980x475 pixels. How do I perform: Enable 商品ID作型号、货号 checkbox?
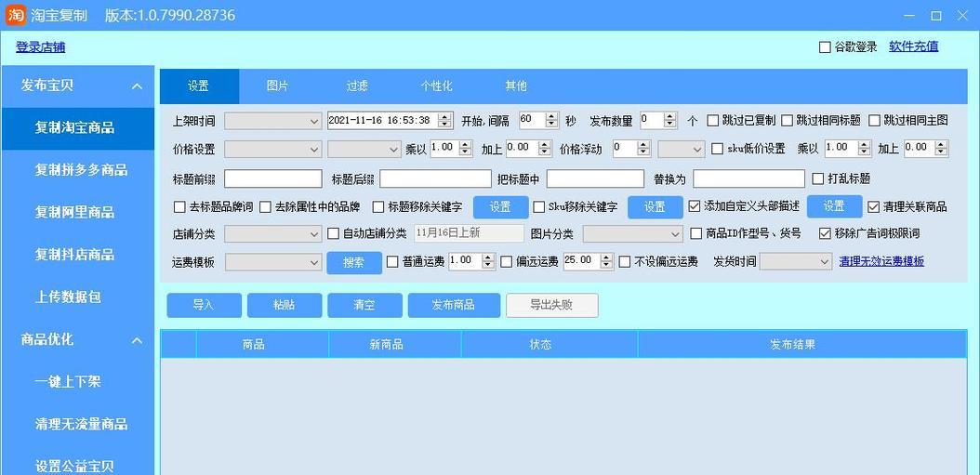695,233
